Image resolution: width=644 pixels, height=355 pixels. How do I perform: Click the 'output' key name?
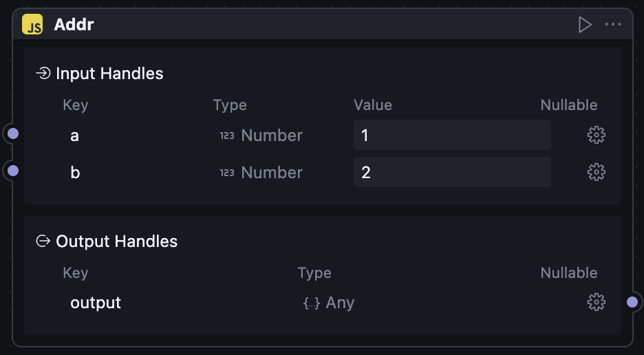96,303
